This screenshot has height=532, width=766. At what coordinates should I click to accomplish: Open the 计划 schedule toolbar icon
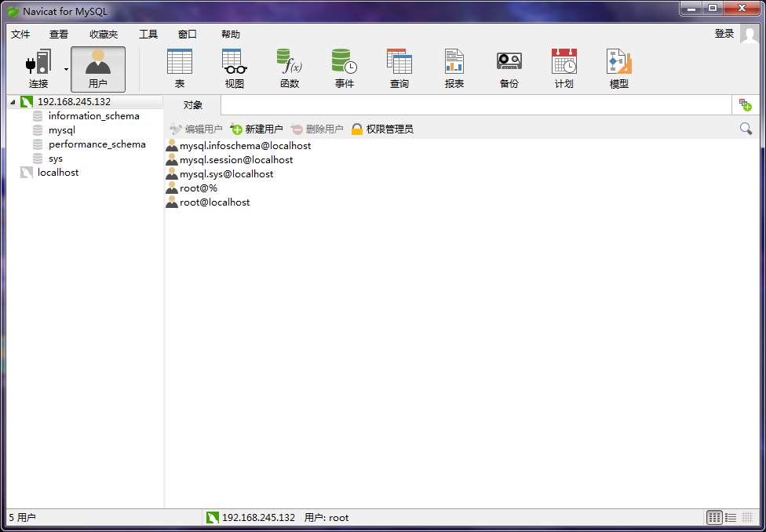coord(564,69)
